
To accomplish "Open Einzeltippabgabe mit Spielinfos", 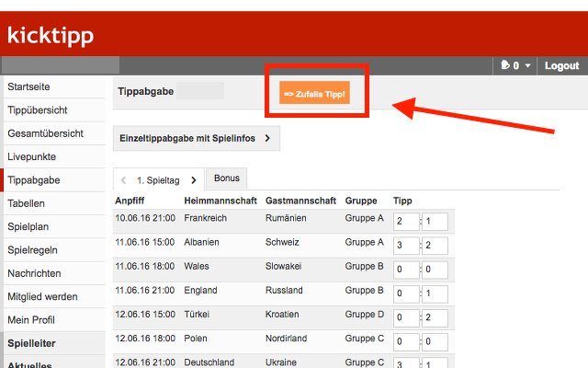I will click(196, 138).
